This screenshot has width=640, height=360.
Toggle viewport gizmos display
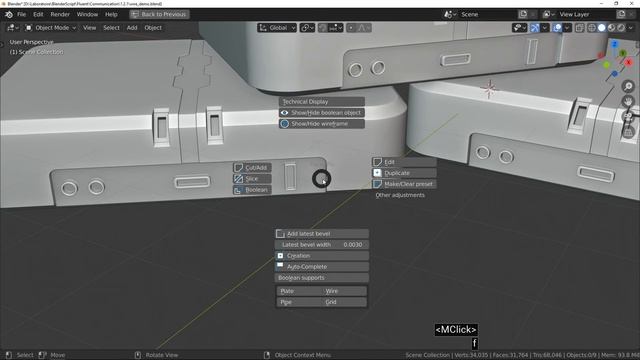pos(534,28)
